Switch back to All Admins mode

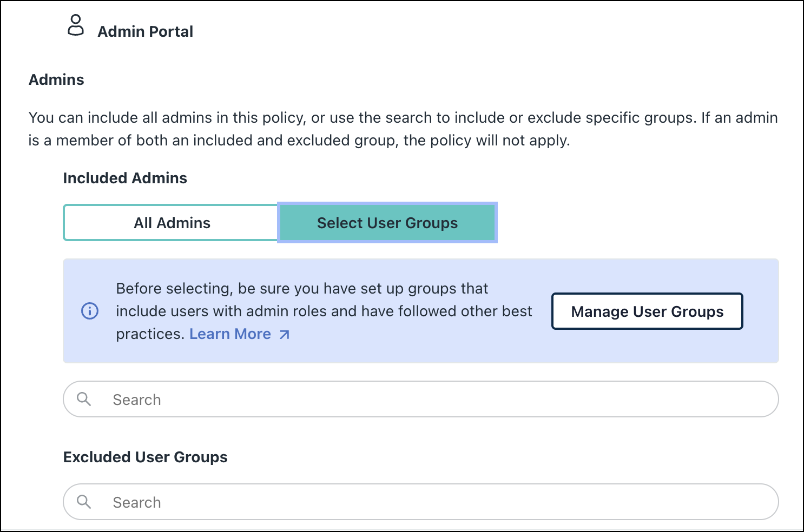(172, 222)
